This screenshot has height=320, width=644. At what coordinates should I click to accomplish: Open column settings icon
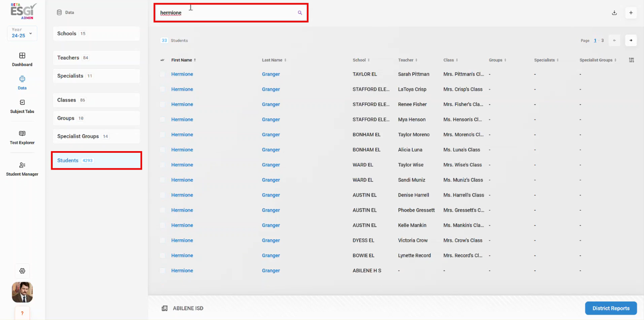[x=632, y=60]
